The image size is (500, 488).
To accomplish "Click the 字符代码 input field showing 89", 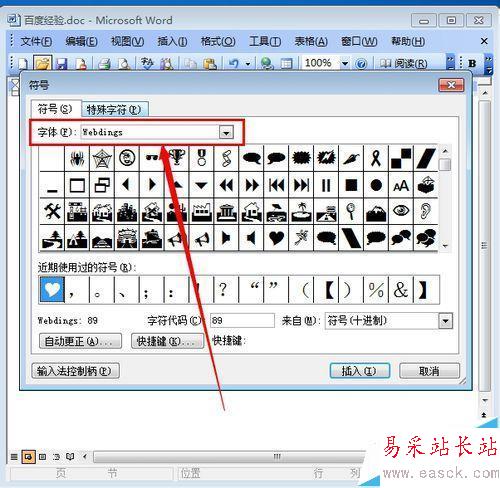I will coord(242,321).
